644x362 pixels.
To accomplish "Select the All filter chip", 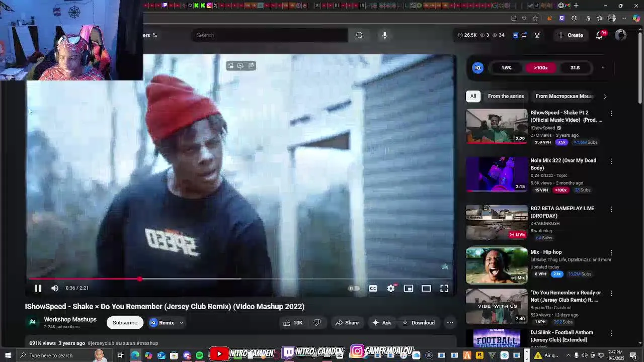I will point(473,96).
